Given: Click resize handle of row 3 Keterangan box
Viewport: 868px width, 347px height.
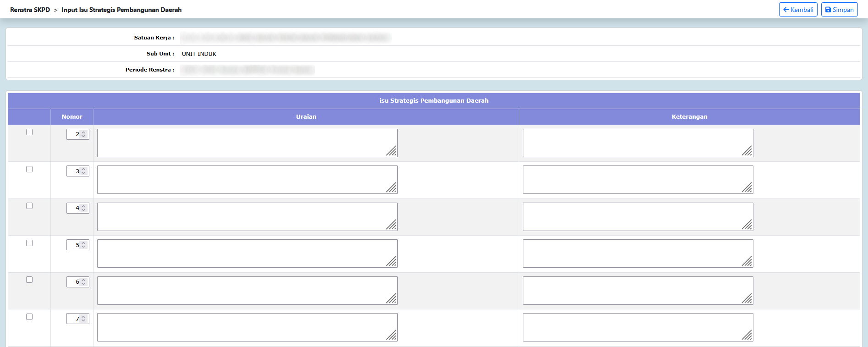Looking at the screenshot, I should (x=747, y=188).
